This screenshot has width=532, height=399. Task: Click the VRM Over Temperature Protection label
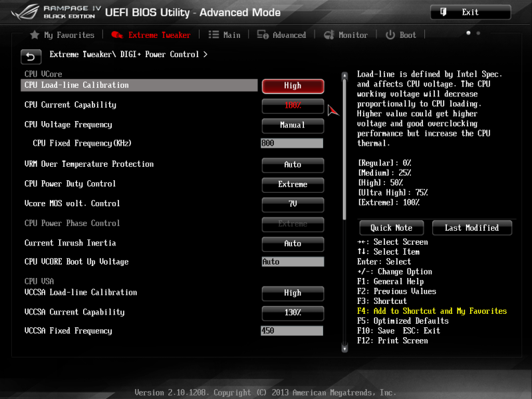coord(89,164)
